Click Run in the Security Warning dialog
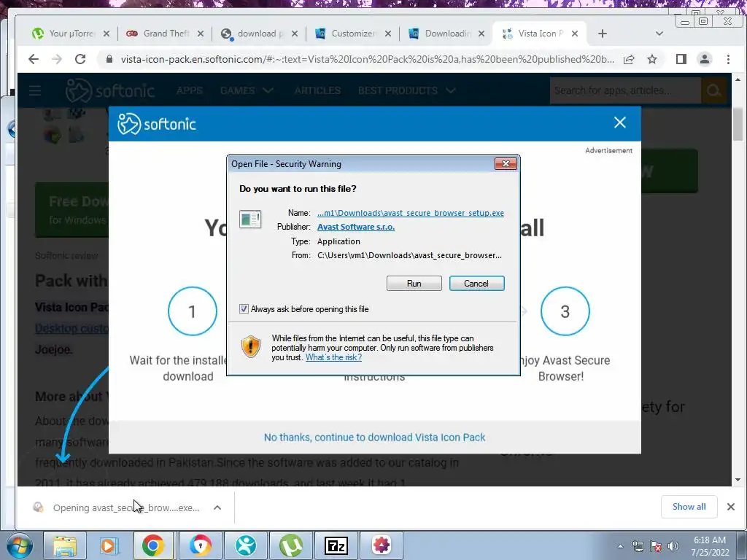 click(414, 284)
